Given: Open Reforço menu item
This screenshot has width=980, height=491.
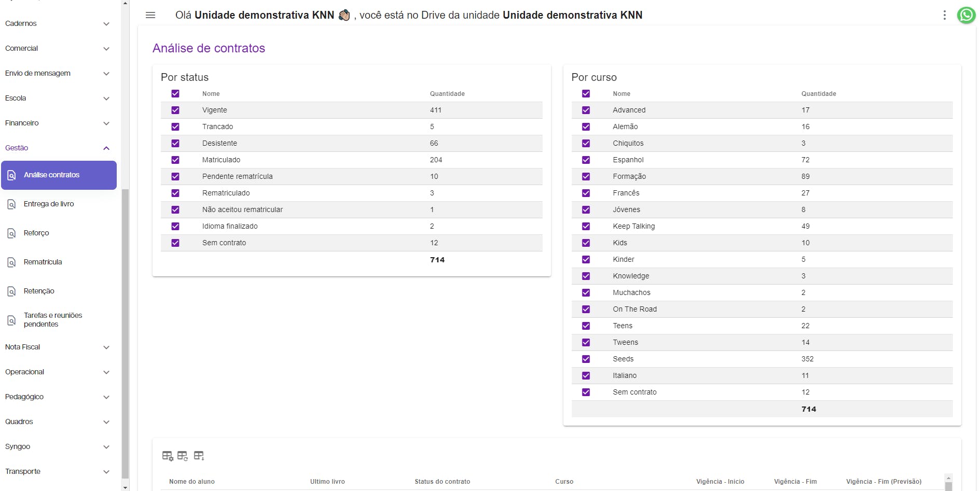Looking at the screenshot, I should click(59, 233).
